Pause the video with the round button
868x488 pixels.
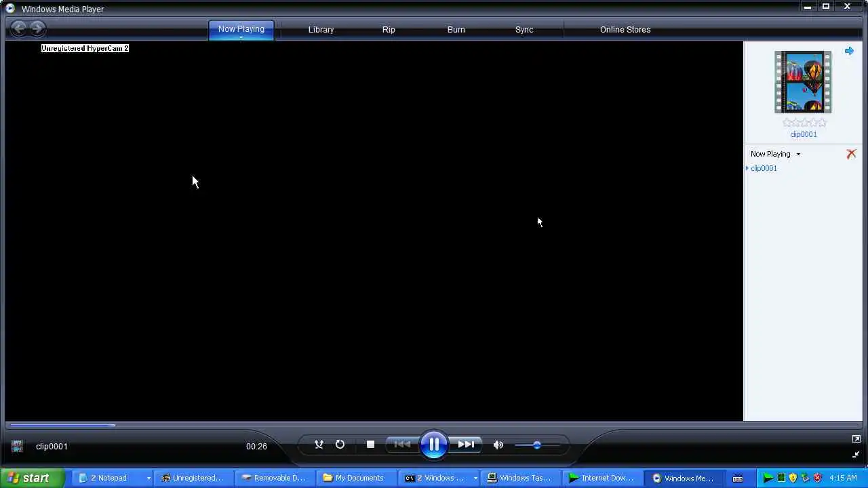click(433, 445)
